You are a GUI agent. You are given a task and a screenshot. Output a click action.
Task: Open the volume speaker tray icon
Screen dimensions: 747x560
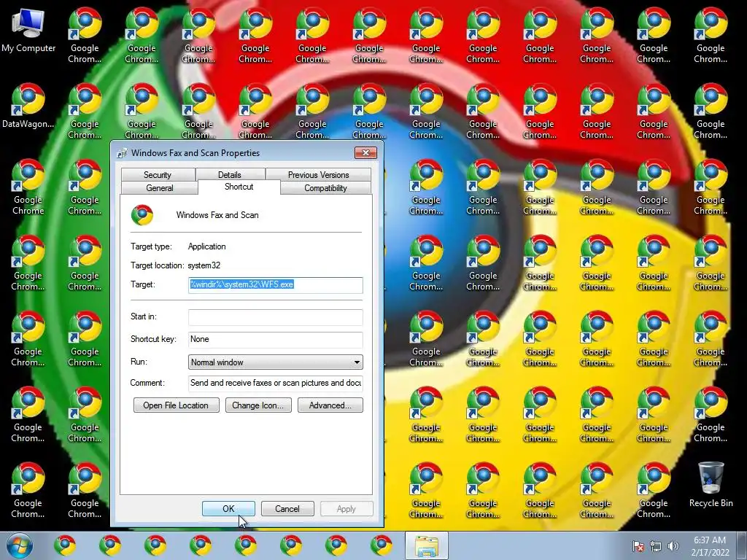[673, 546]
